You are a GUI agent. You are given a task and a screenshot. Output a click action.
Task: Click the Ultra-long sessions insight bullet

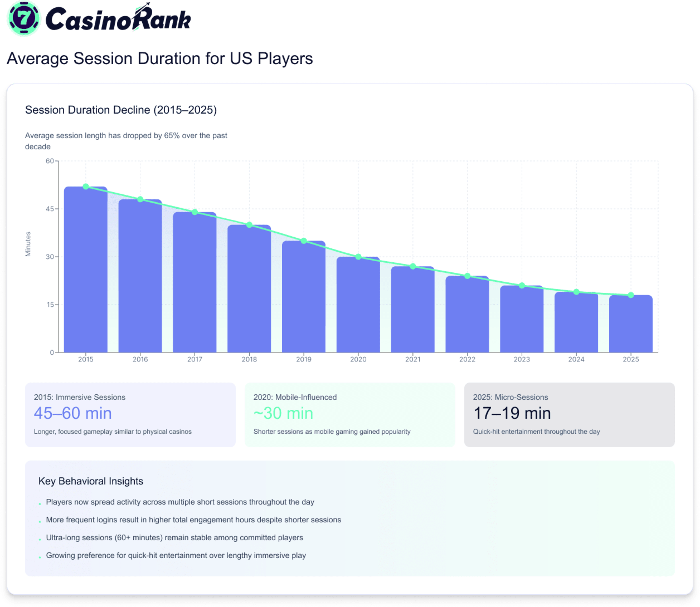point(174,538)
